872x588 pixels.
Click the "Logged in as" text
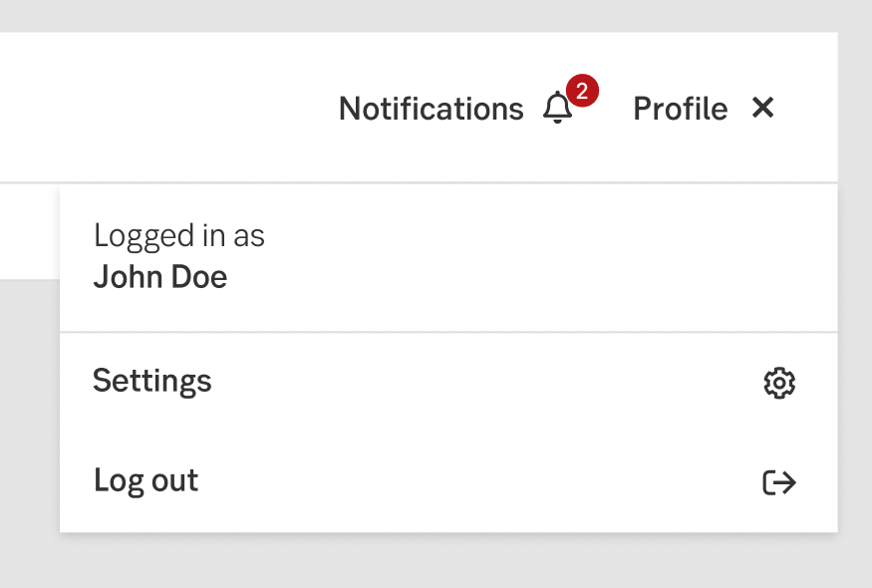[x=179, y=236]
